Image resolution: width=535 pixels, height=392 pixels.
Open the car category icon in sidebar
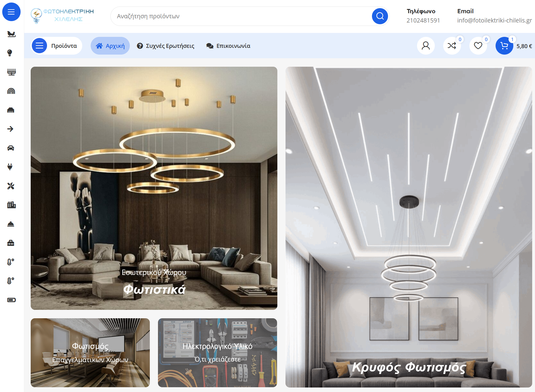click(x=11, y=148)
